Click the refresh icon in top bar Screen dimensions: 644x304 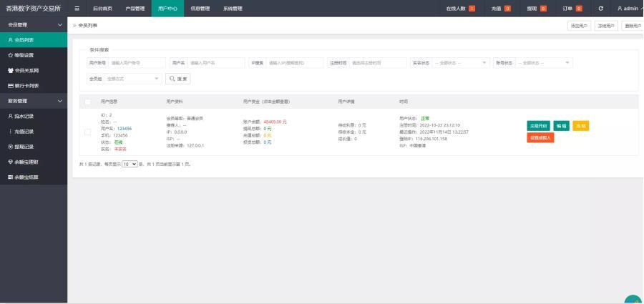[601, 8]
